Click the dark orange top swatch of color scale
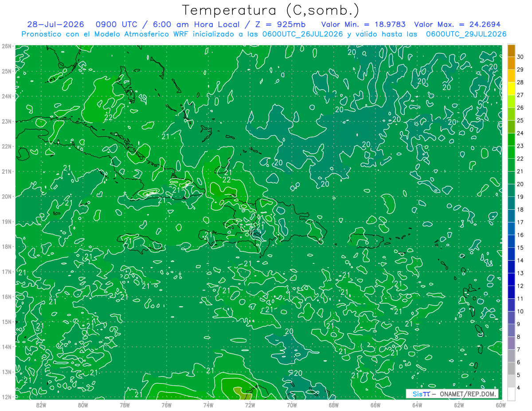This screenshot has width=532, height=411. pyautogui.click(x=511, y=51)
